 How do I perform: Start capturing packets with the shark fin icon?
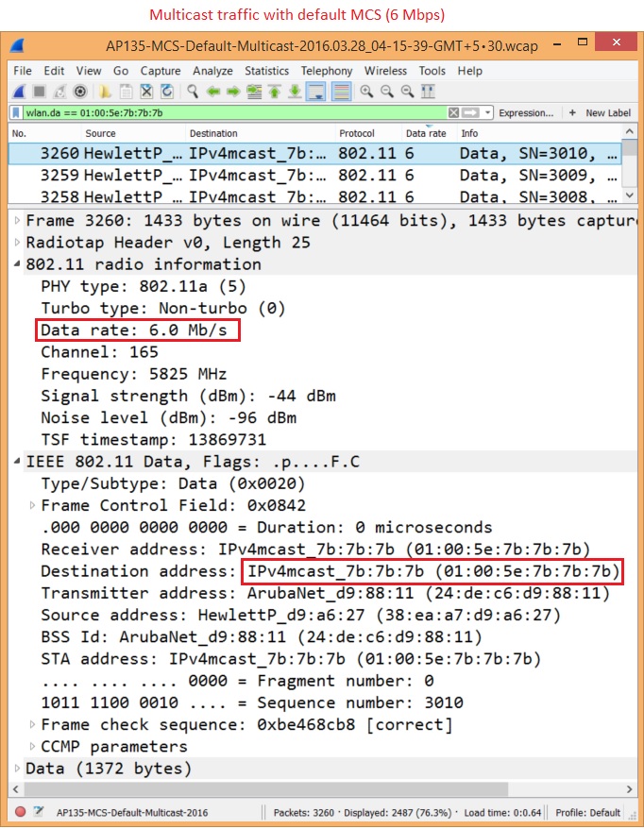point(20,91)
